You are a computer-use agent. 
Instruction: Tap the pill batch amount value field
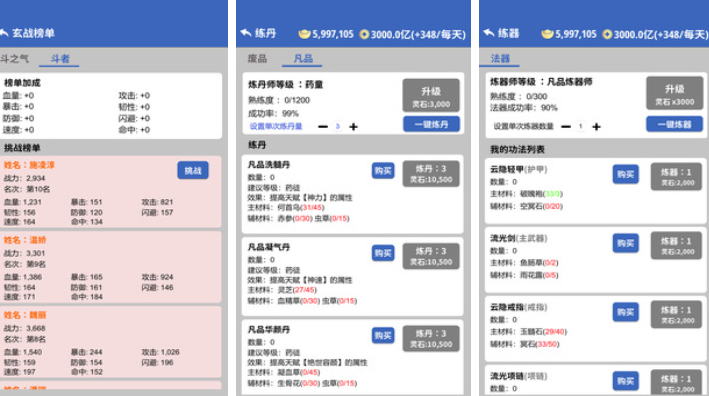click(x=337, y=127)
